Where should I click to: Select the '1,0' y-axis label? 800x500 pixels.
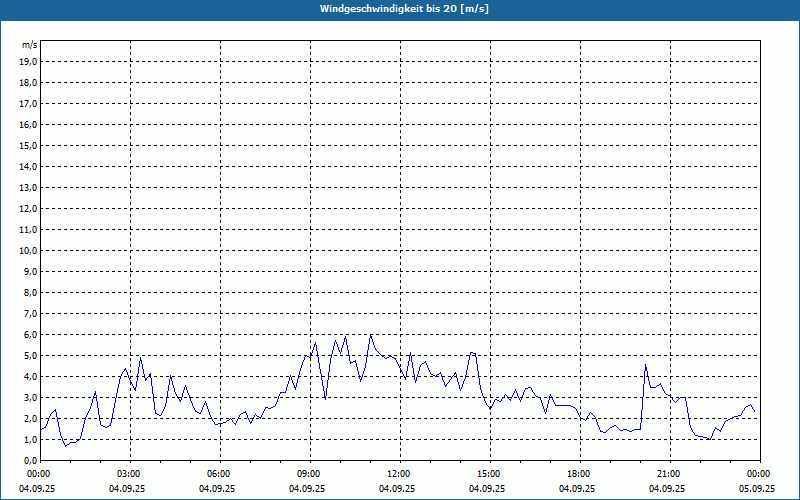tap(31, 440)
